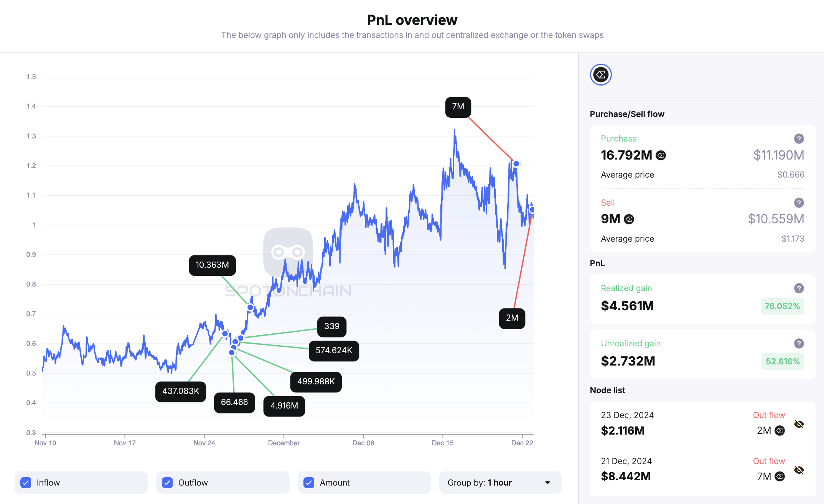
Task: Click token icon next to 2M out flow
Action: [780, 431]
